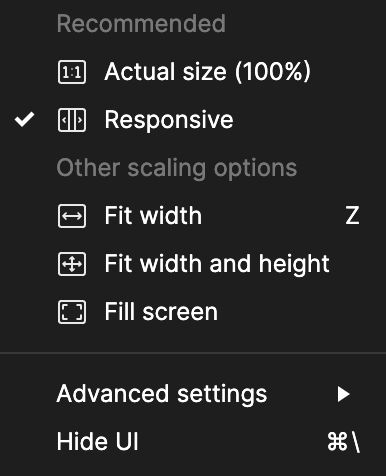Image resolution: width=386 pixels, height=476 pixels.
Task: Choose the Responsive scaling option text
Action: coord(169,120)
